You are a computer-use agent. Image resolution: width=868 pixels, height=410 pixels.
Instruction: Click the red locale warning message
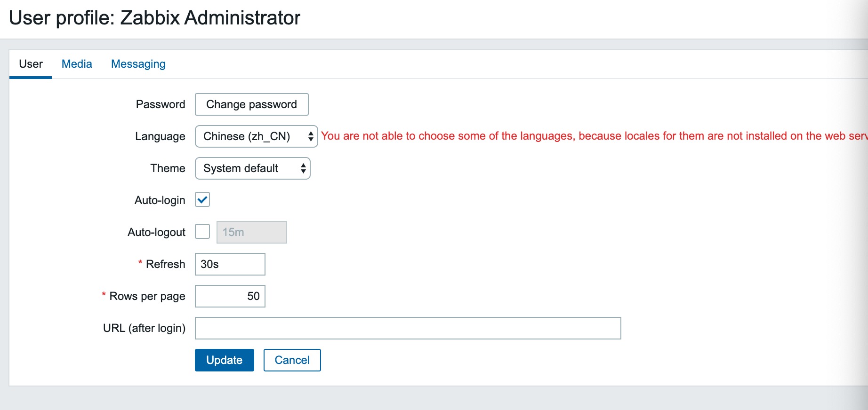[x=594, y=136]
